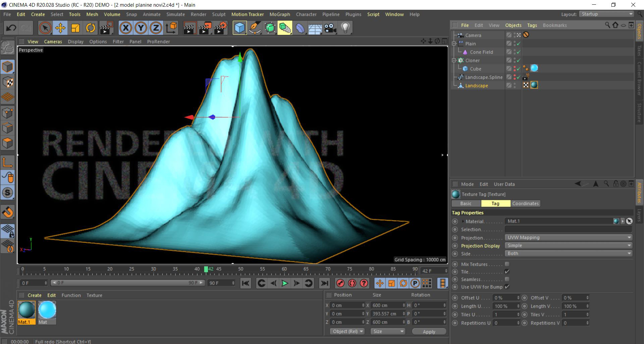Render the active view clapboard icon
The width and height of the screenshot is (644, 344).
(190, 28)
